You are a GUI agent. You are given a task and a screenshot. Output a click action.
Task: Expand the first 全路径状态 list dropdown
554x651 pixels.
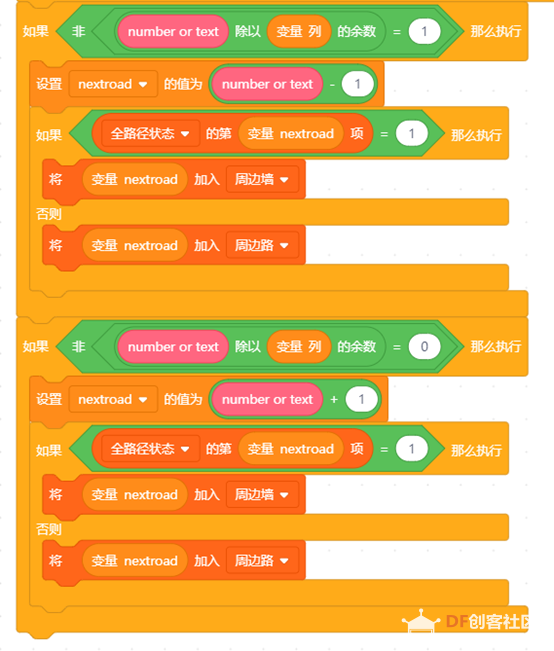[150, 134]
